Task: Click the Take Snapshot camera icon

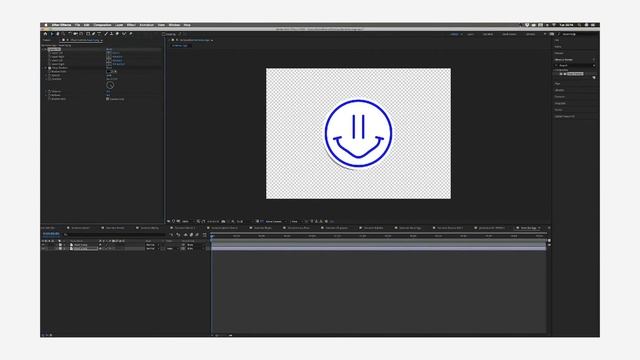Action: tap(223, 221)
